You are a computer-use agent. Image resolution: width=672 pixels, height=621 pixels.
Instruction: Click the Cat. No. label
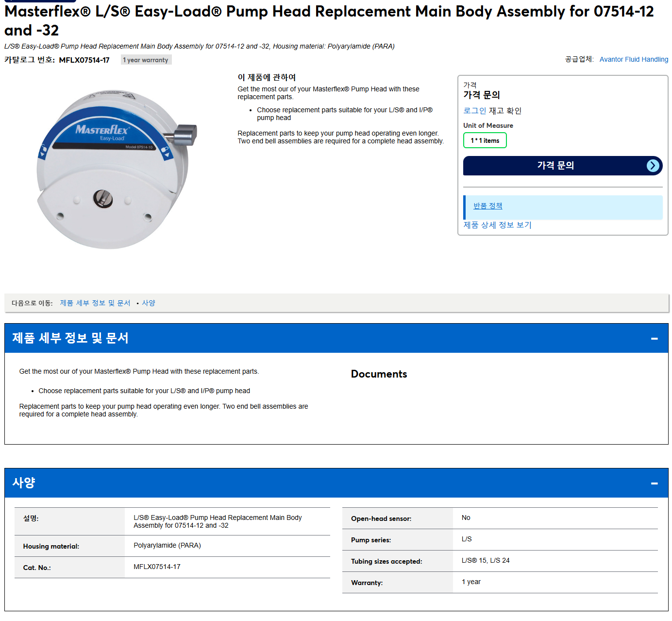(x=37, y=568)
